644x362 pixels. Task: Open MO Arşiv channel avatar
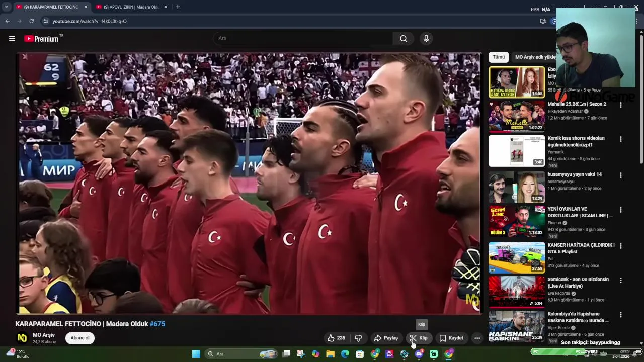point(22,338)
